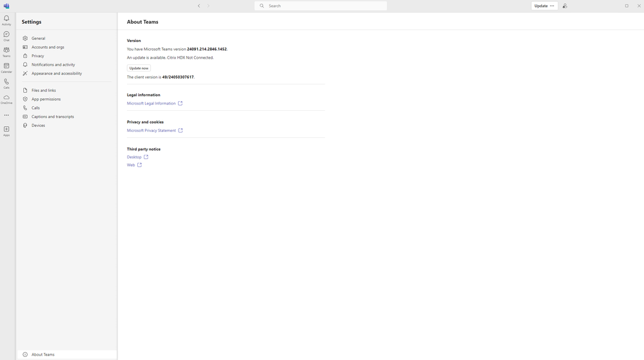Click the Update now button

139,68
